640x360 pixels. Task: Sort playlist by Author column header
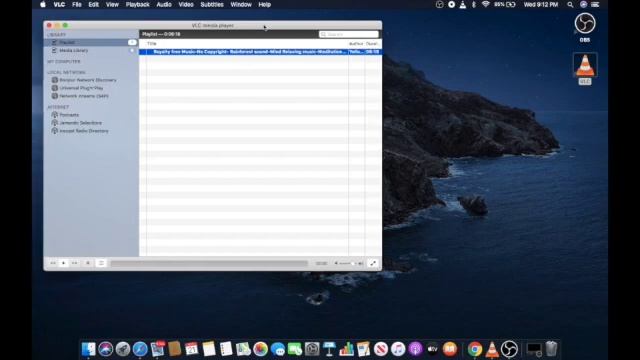pos(356,44)
